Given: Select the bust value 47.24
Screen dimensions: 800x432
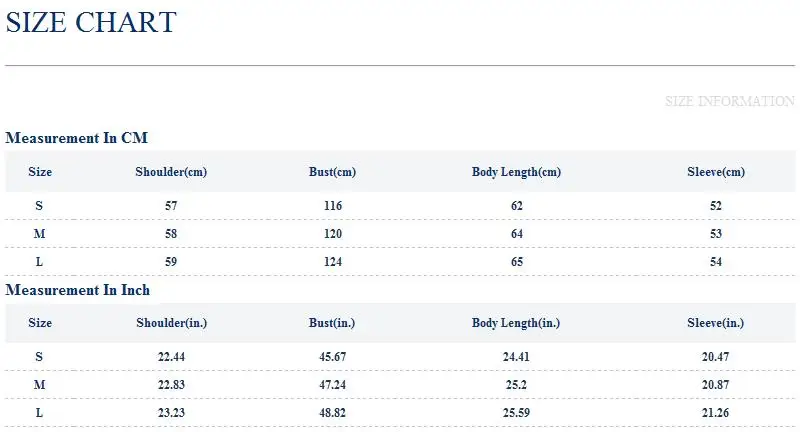Looking at the screenshot, I should coord(332,385).
